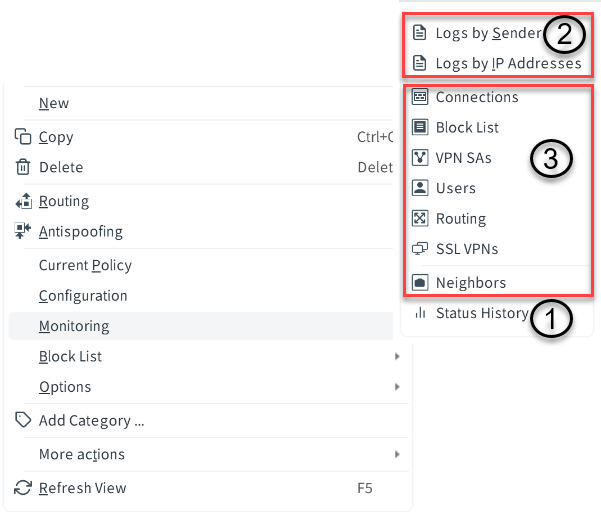Expand the Options submenu arrow
Image resolution: width=601 pixels, height=512 pixels.
397,387
